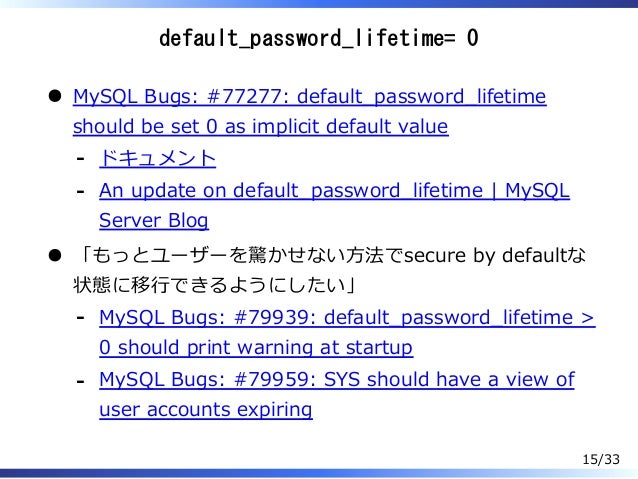This screenshot has height=479, width=638.
Task: Open the MySQL Bugs #77277 link
Action: (309, 97)
